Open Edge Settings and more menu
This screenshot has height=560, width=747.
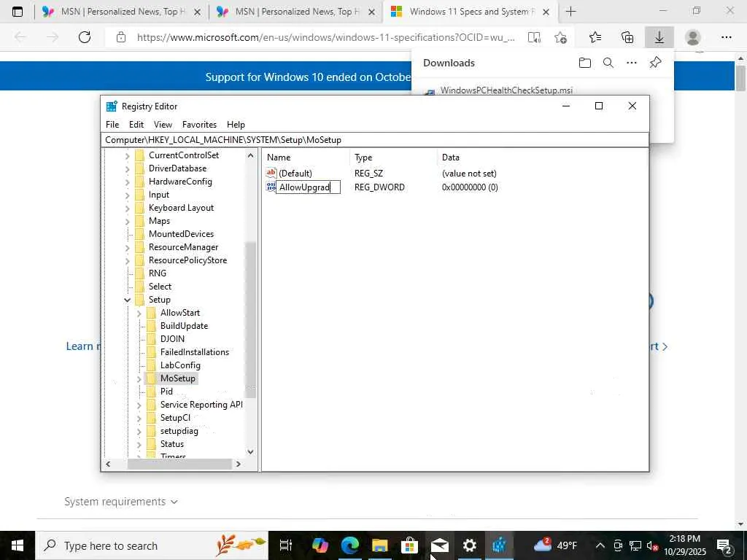click(x=726, y=37)
